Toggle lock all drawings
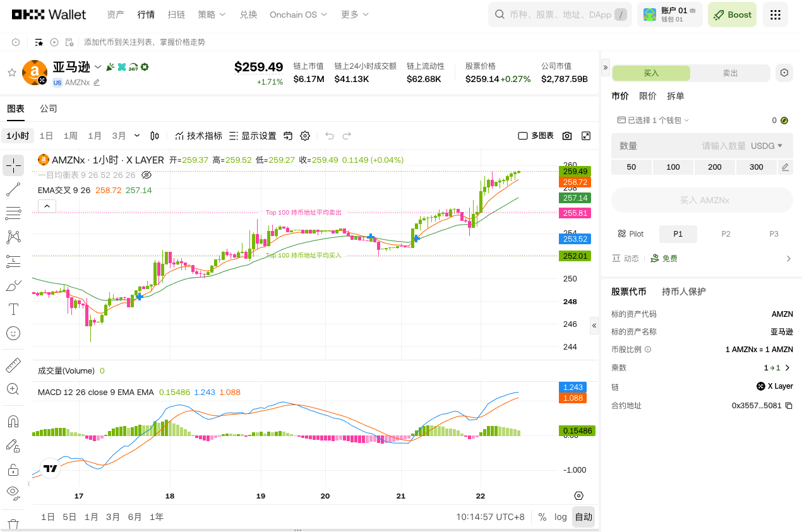The image size is (802, 532). [x=13, y=470]
